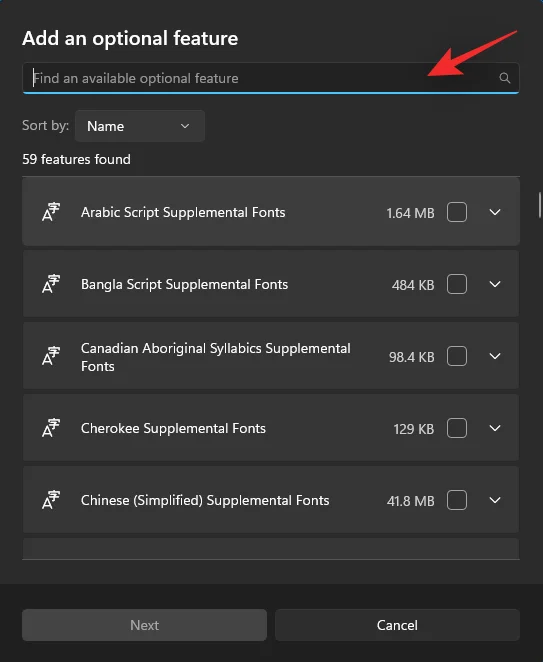Click Chinese (Simplified) Supplemental Fonts icon
The image size is (543, 662).
tap(51, 500)
